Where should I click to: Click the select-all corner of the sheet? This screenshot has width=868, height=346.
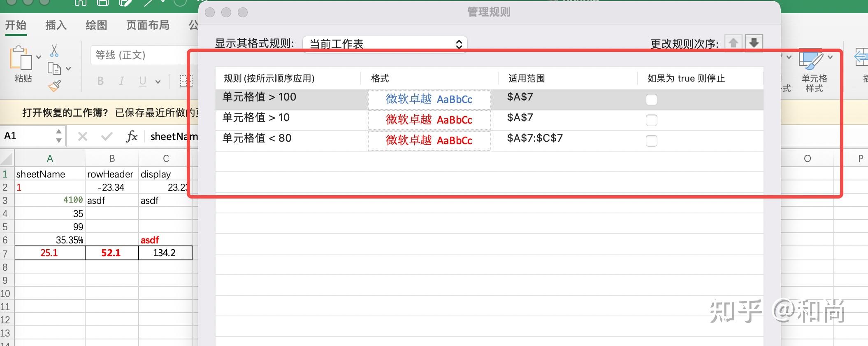(7, 158)
